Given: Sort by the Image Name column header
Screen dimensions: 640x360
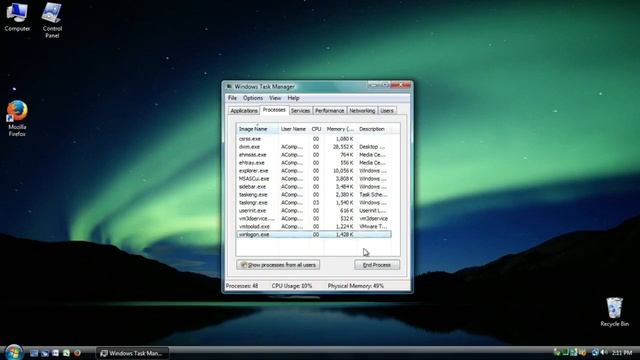Looking at the screenshot, I should [x=257, y=129].
